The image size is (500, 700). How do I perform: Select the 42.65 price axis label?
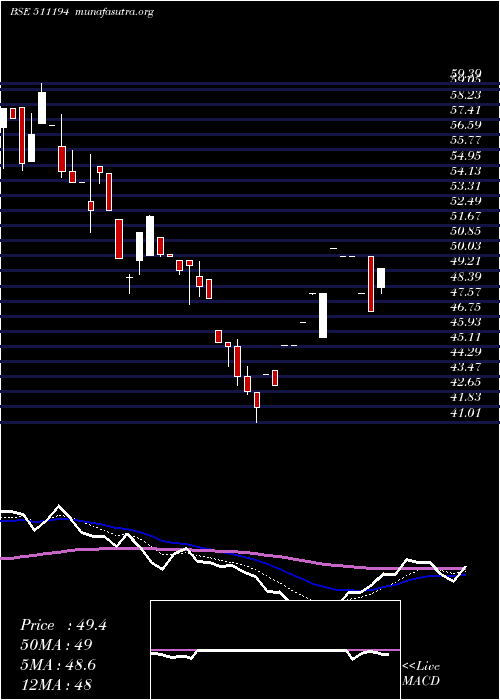click(465, 383)
